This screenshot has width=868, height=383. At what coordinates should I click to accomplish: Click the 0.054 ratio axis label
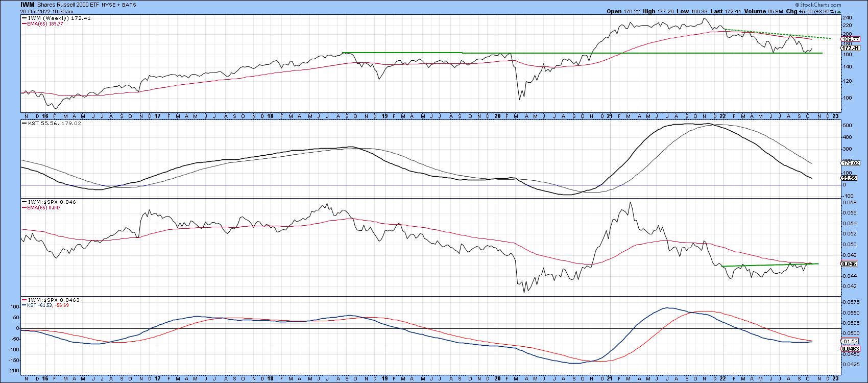pyautogui.click(x=849, y=224)
